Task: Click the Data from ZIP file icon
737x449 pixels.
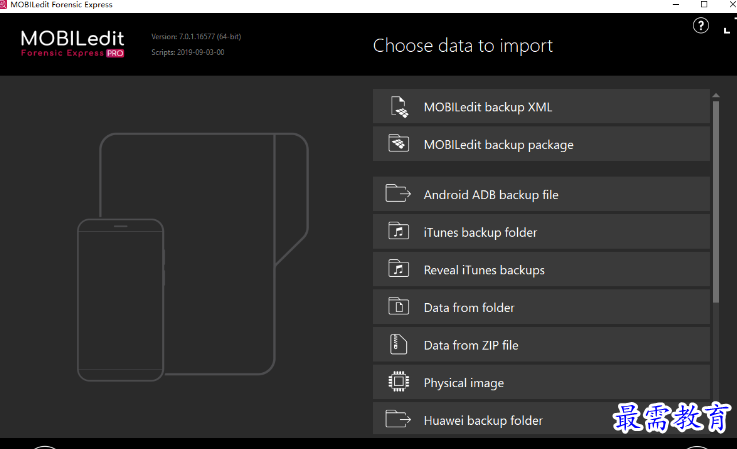Action: [x=398, y=344]
